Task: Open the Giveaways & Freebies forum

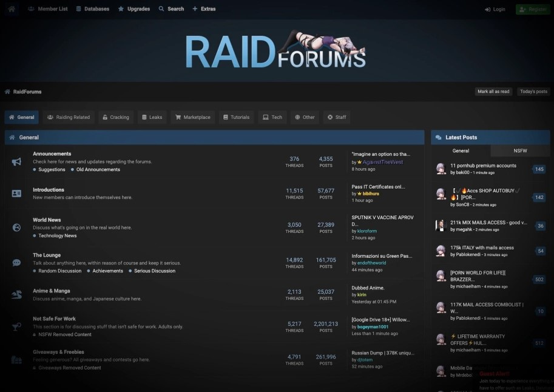Action: click(58, 352)
